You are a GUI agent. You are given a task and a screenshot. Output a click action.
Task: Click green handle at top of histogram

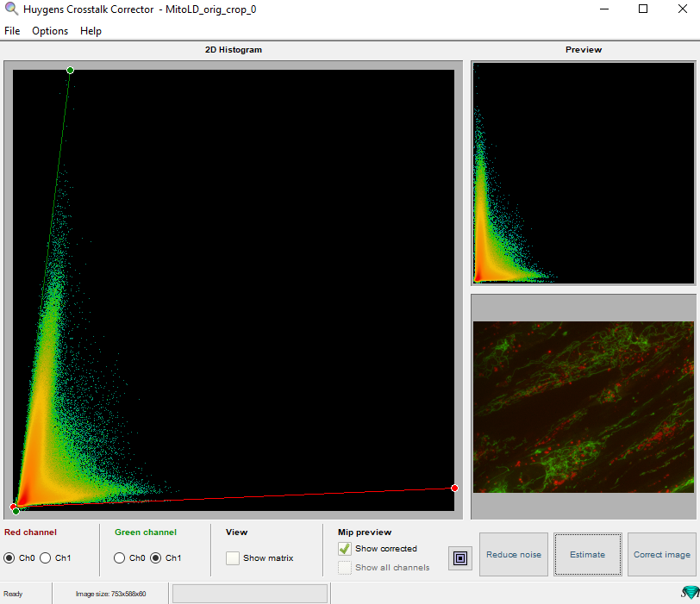pos(71,70)
